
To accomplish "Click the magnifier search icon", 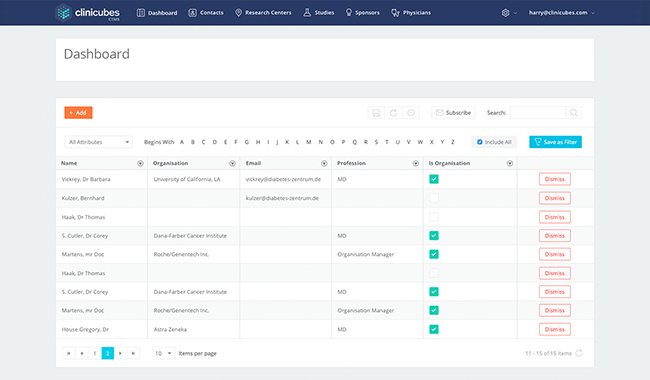I will (574, 113).
